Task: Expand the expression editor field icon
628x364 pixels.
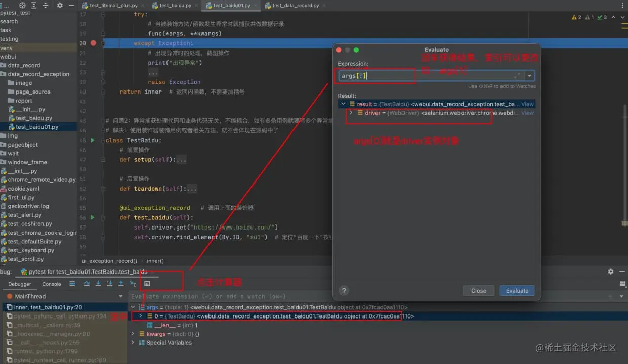Action: 517,76
